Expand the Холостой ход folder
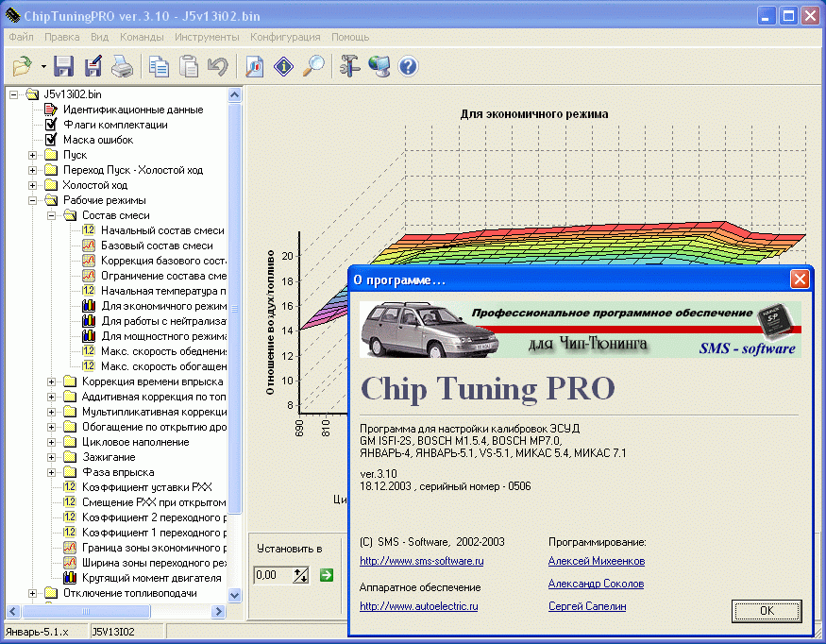The height and width of the screenshot is (644, 826). click(33, 185)
